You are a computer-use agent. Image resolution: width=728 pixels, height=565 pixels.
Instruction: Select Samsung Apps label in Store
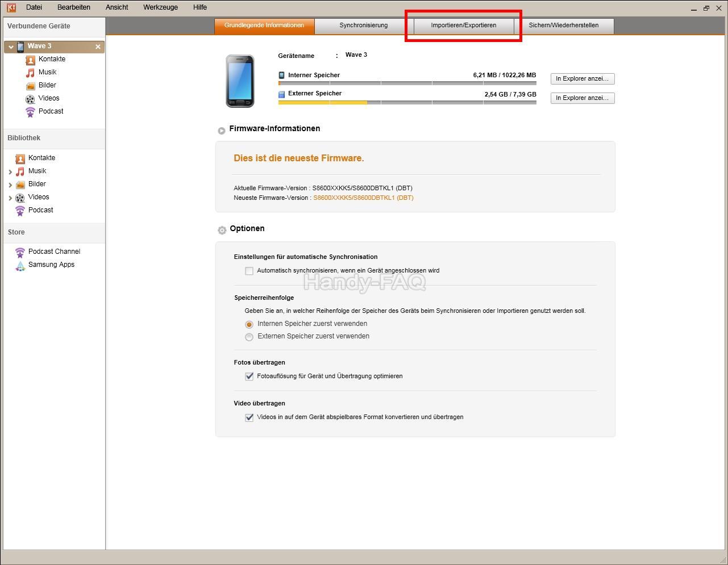point(51,265)
